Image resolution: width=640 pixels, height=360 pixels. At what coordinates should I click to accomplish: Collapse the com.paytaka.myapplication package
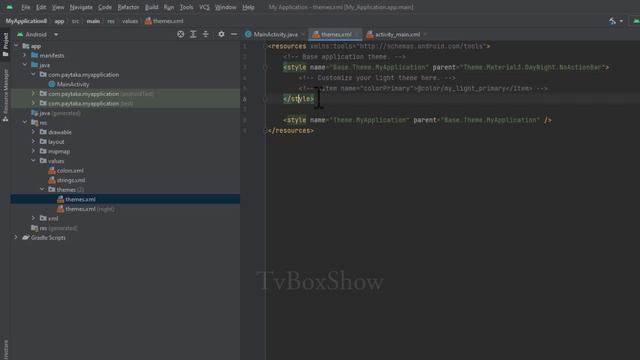point(33,74)
